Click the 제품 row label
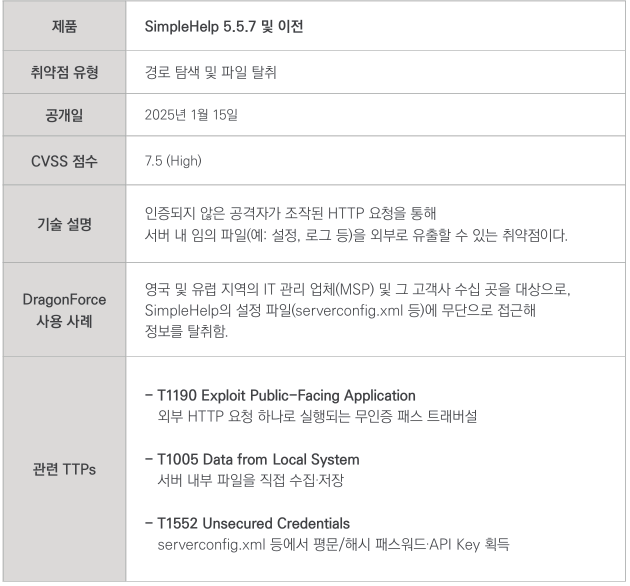The height and width of the screenshot is (586, 630). pyautogui.click(x=64, y=26)
